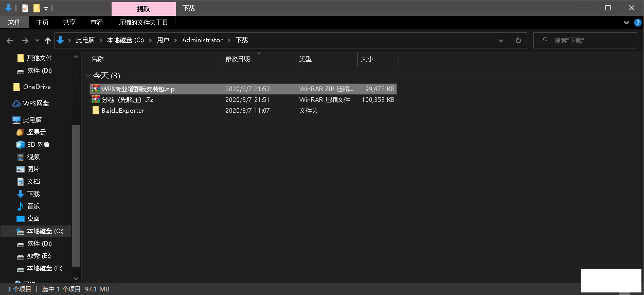Select the BaiduExporter folder
Screen dimensions: 644x295
pyautogui.click(x=243, y=111)
